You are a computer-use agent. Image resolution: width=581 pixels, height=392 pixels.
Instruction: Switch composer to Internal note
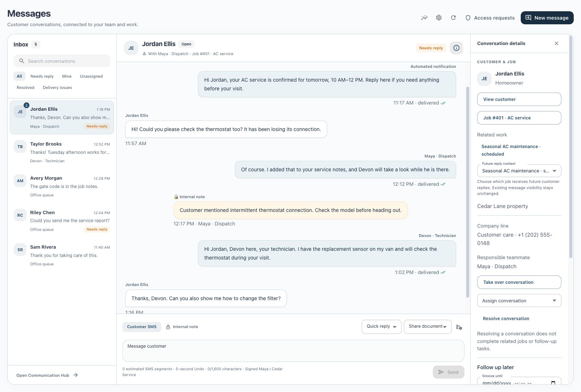click(182, 327)
